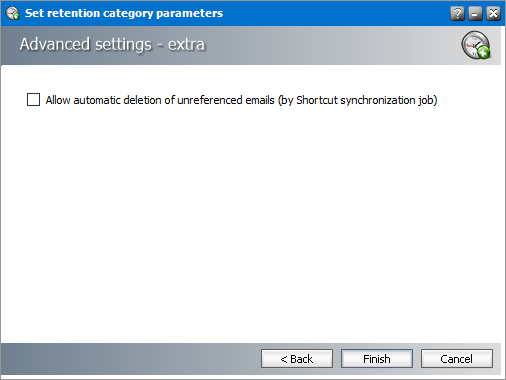Click the gradient header banner background
506x380 pixels.
pos(317,45)
